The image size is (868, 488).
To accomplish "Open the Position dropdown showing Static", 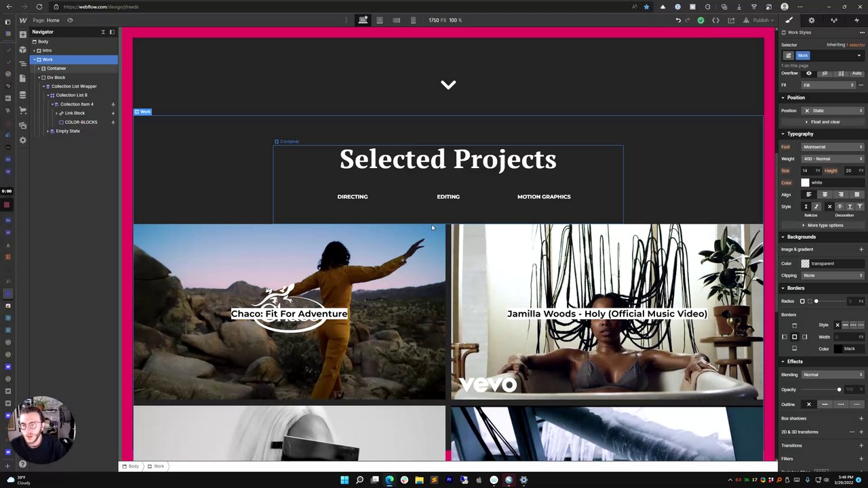I will point(833,110).
